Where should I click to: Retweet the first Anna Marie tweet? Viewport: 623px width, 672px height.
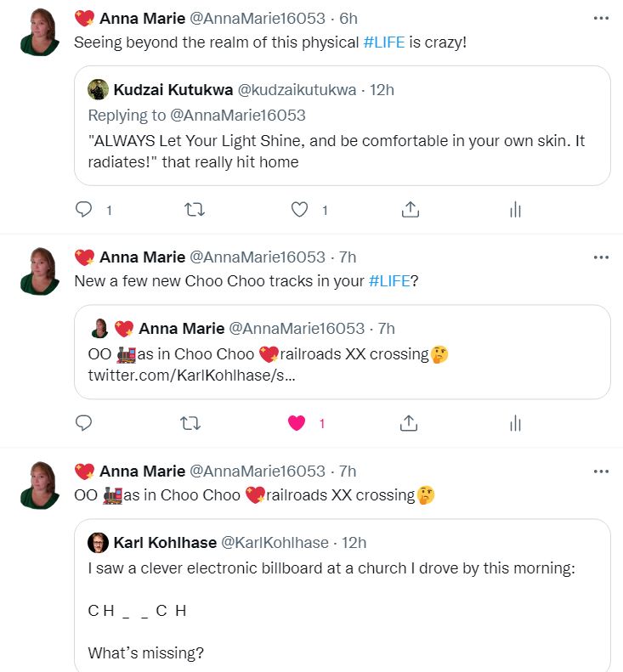(x=195, y=210)
